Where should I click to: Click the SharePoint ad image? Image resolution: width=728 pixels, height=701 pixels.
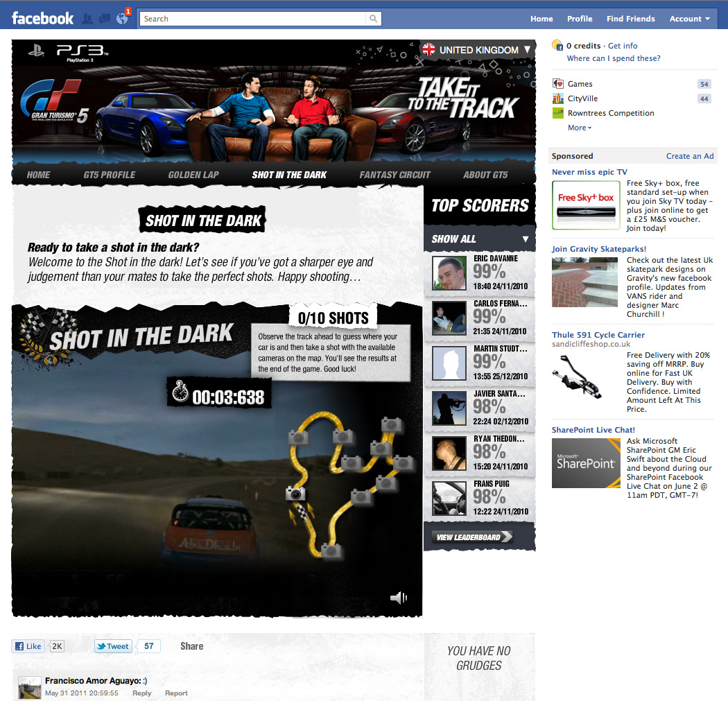(x=586, y=463)
